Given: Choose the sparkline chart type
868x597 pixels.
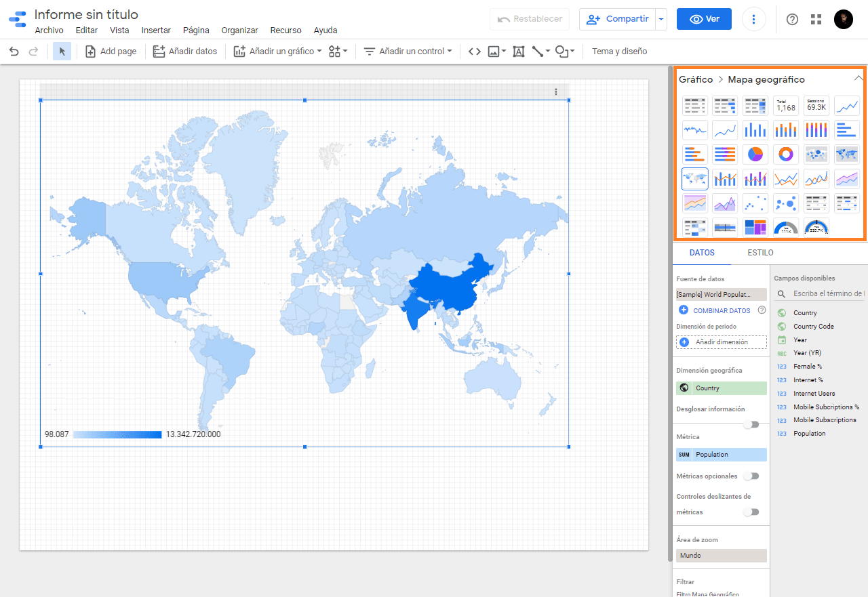Looking at the screenshot, I should [x=694, y=129].
